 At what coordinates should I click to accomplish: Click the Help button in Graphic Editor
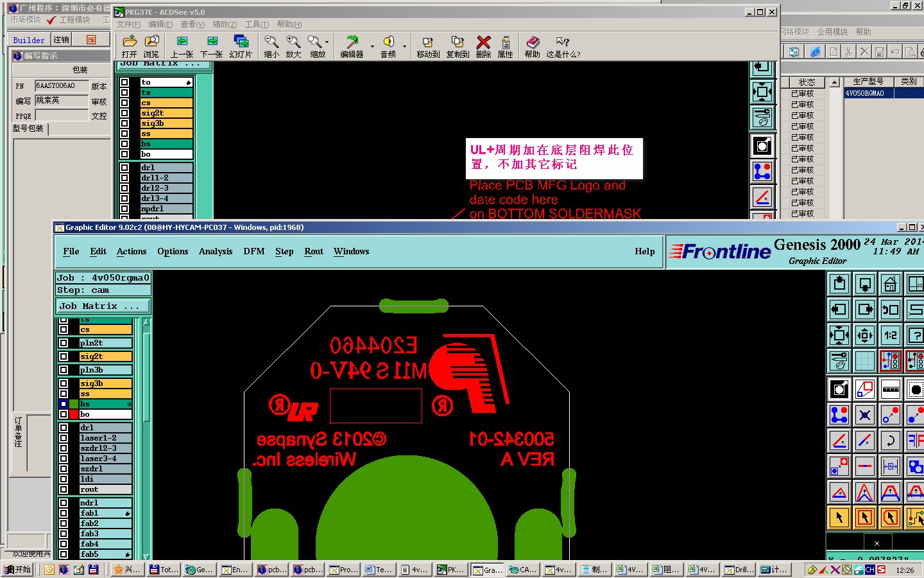click(x=645, y=252)
